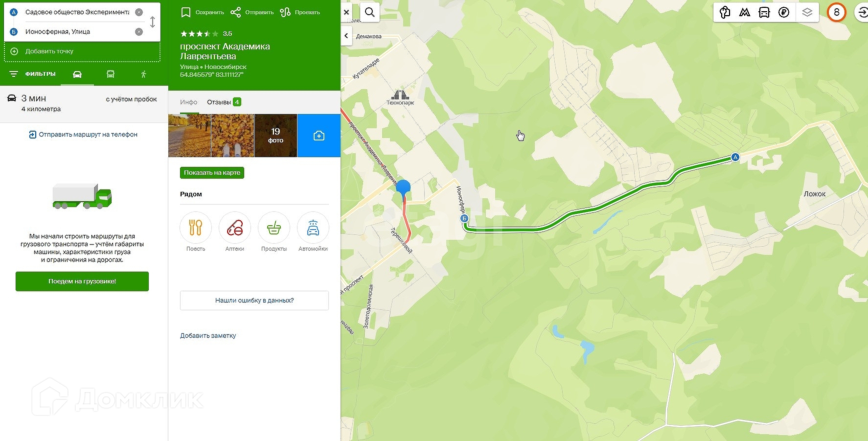The height and width of the screenshot is (441, 868).
Task: Show metro stations on the map
Action: tap(744, 12)
